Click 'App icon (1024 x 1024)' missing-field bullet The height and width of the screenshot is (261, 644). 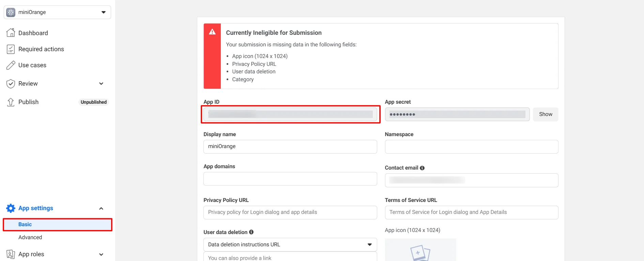click(260, 56)
